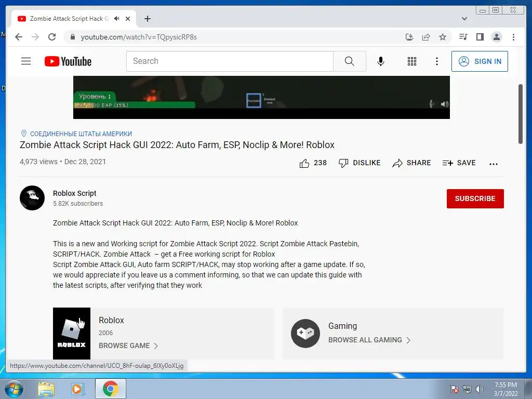Reload the YouTube page
532x399 pixels.
52,37
